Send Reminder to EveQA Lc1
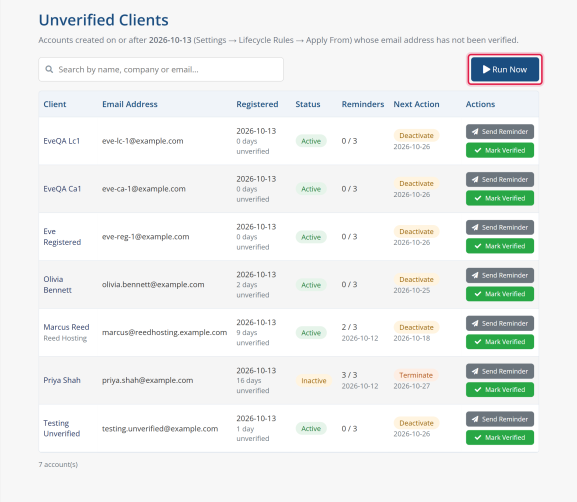 point(500,132)
